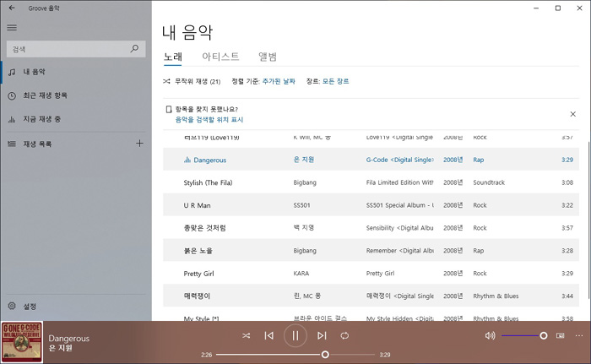591x364 pixels.
Task: Click the playback seek bar handle
Action: [325, 355]
